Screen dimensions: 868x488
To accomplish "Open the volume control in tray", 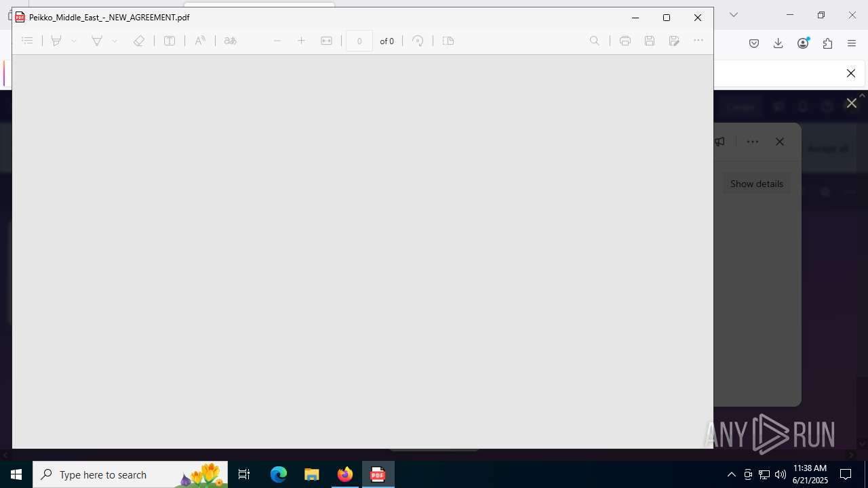I will click(x=781, y=474).
